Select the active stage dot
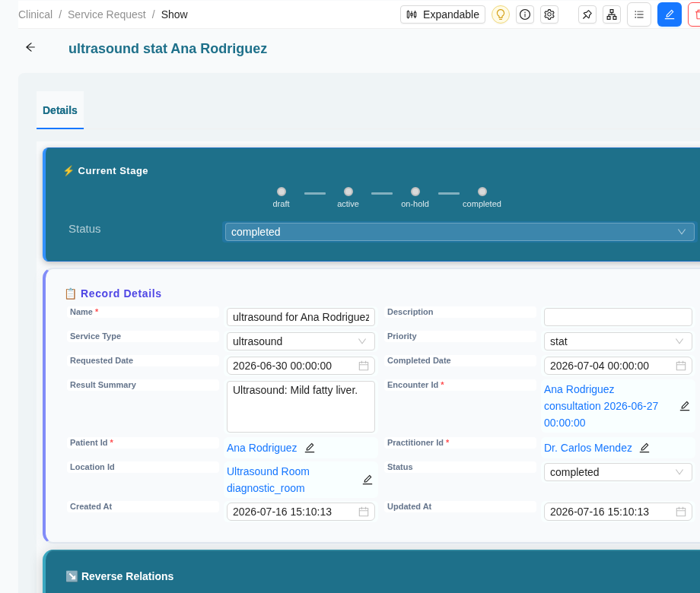Viewport: 700px width, 593px height. click(x=348, y=192)
